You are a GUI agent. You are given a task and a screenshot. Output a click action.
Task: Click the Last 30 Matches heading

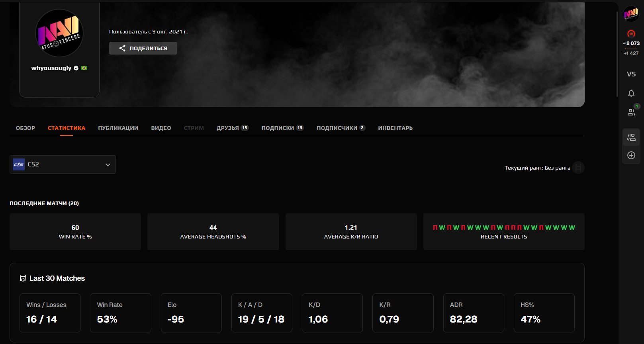pos(57,278)
